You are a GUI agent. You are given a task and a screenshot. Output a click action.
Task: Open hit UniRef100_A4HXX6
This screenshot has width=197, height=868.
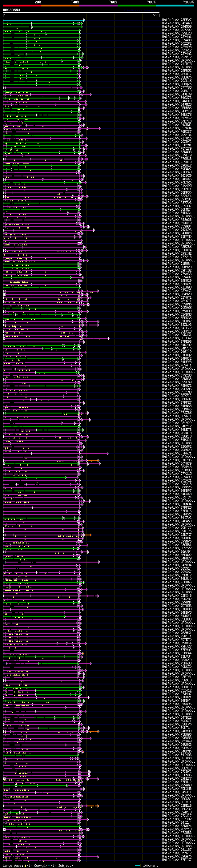click(x=176, y=179)
